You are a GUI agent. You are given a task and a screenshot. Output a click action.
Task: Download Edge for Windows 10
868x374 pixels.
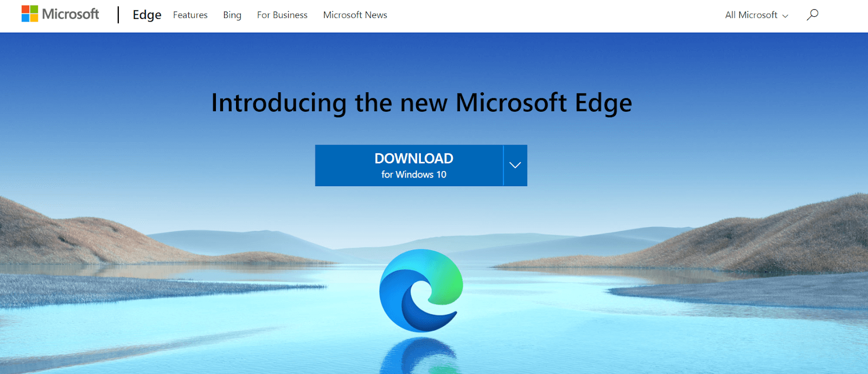(409, 166)
